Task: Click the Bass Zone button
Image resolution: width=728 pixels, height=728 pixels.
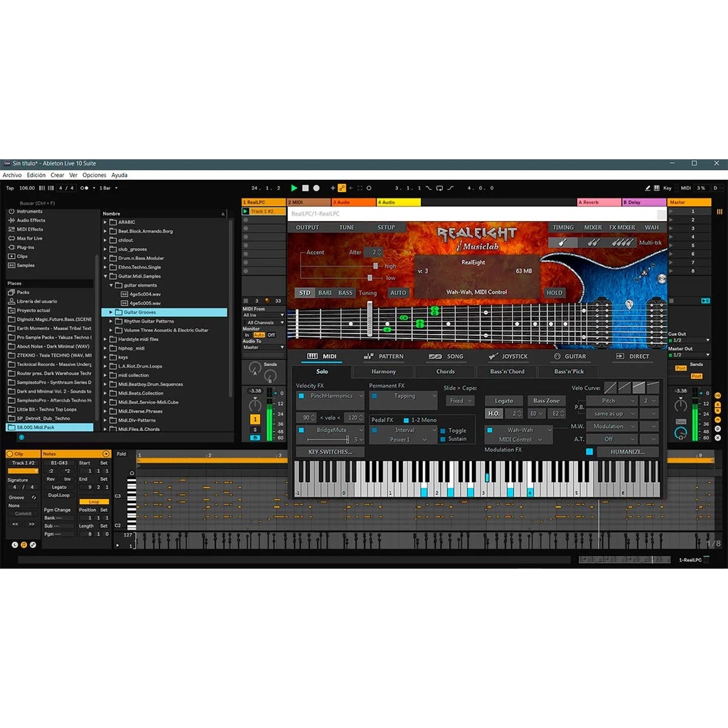Action: coord(546,401)
